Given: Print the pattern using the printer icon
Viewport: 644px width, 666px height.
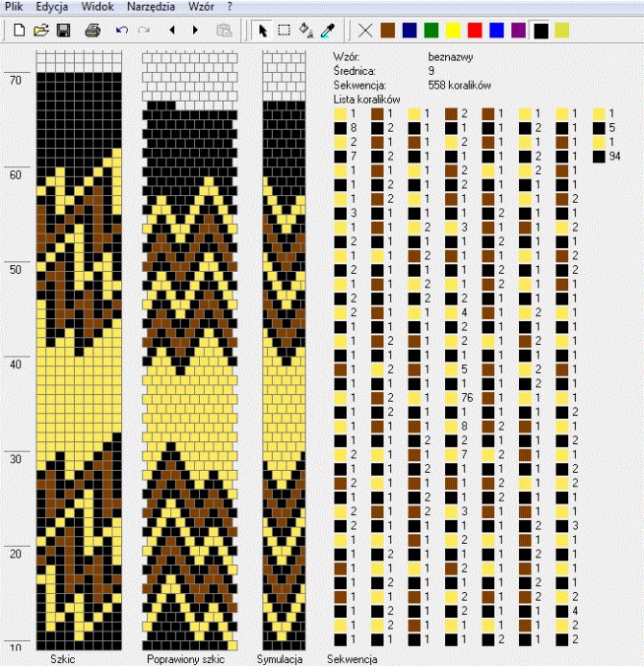Looking at the screenshot, I should (x=93, y=31).
